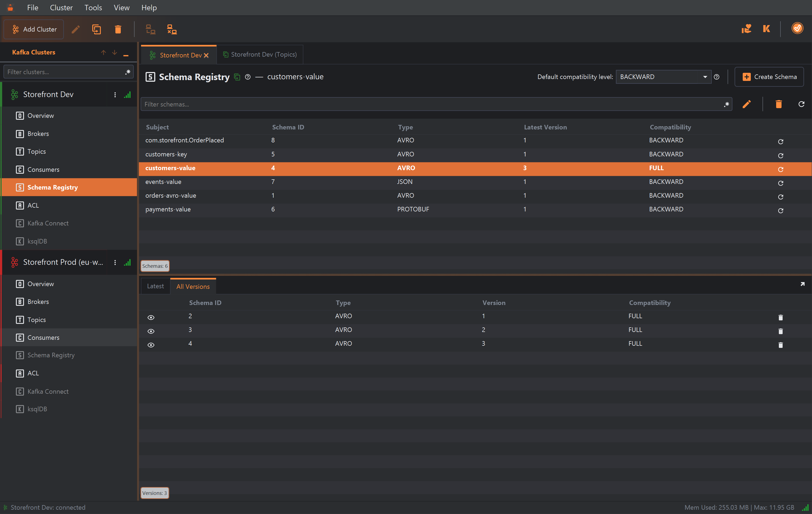The height and width of the screenshot is (514, 812).
Task: Open the File menu
Action: (33, 8)
